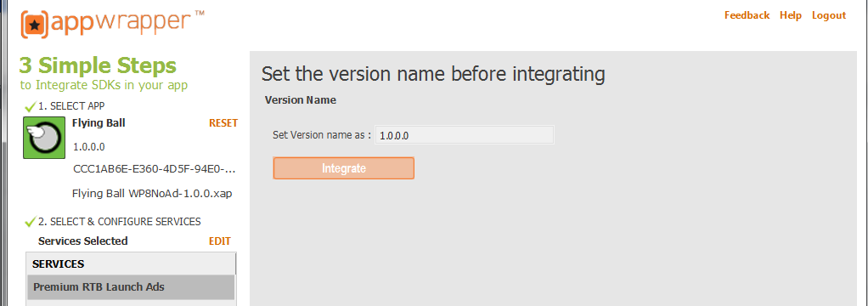Select Premium RTB Launch Ads service row
868x306 pixels.
click(131, 287)
